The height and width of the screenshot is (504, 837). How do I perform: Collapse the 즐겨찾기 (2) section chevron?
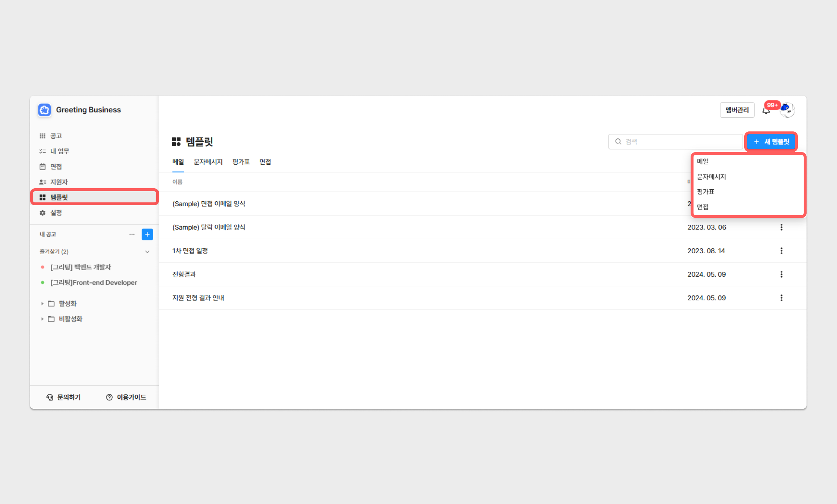pyautogui.click(x=147, y=252)
